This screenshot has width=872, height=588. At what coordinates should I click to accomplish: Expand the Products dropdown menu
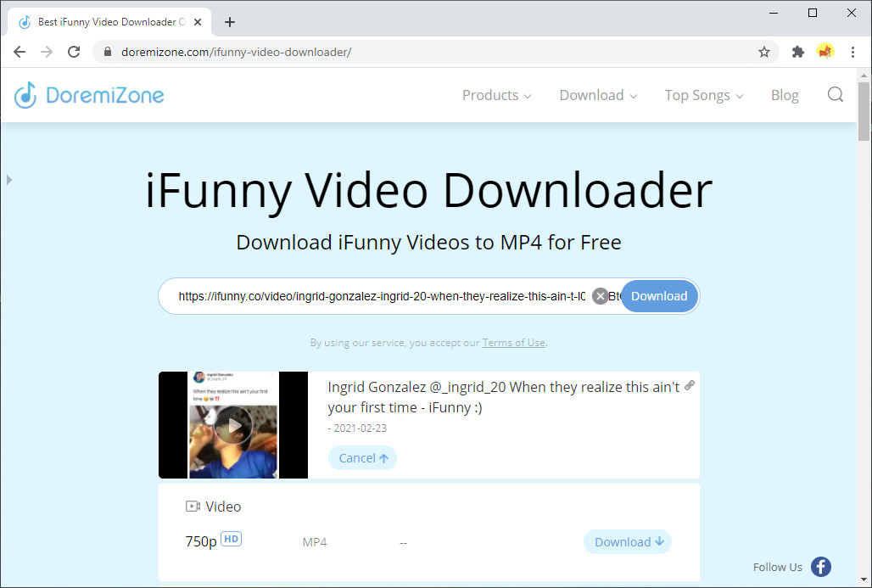(496, 95)
